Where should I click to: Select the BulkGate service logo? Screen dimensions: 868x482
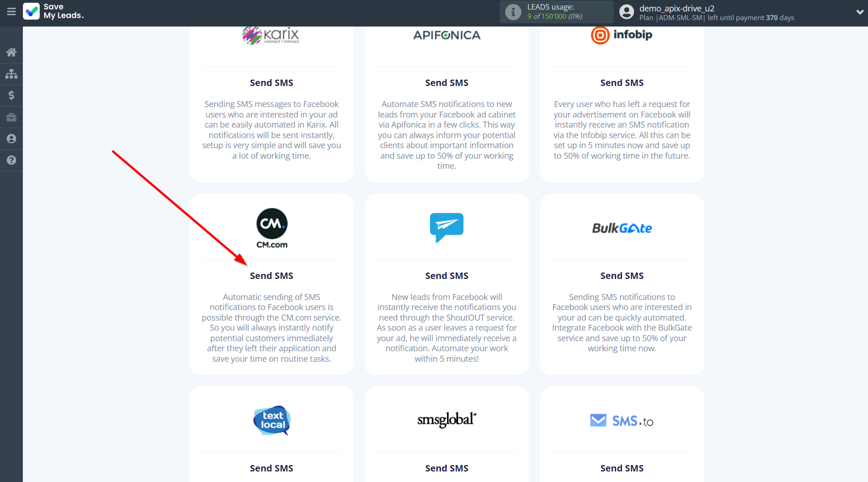tap(622, 228)
